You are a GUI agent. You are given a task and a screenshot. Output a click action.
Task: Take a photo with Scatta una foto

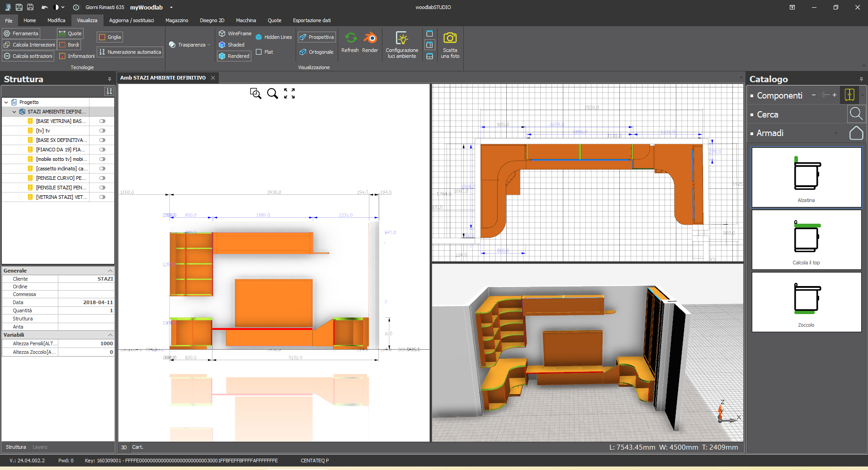tap(450, 44)
